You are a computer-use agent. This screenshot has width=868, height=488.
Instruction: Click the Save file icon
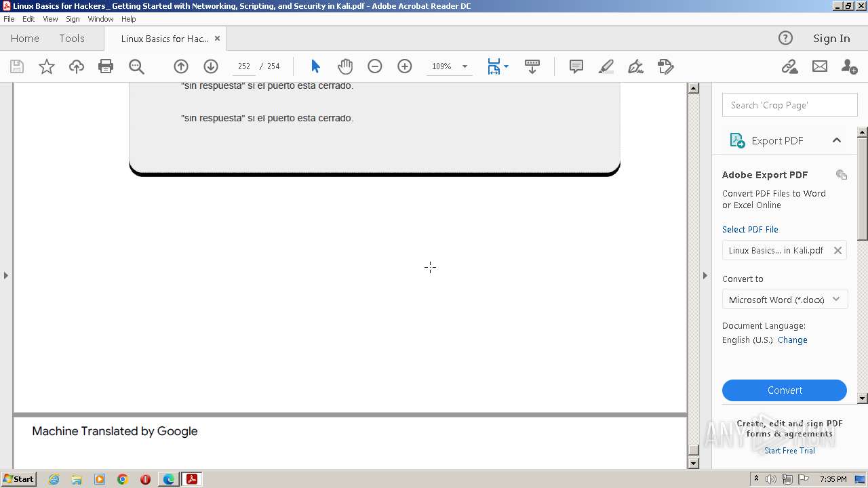(17, 66)
